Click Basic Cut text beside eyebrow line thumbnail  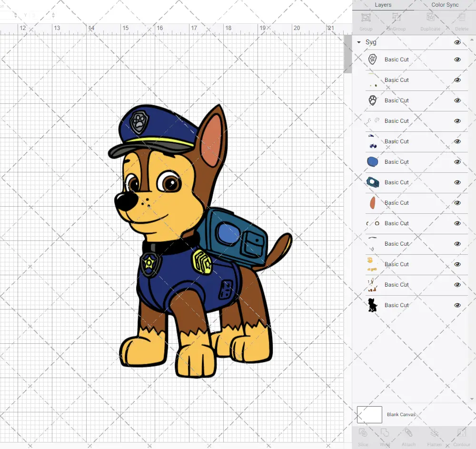coord(397,244)
